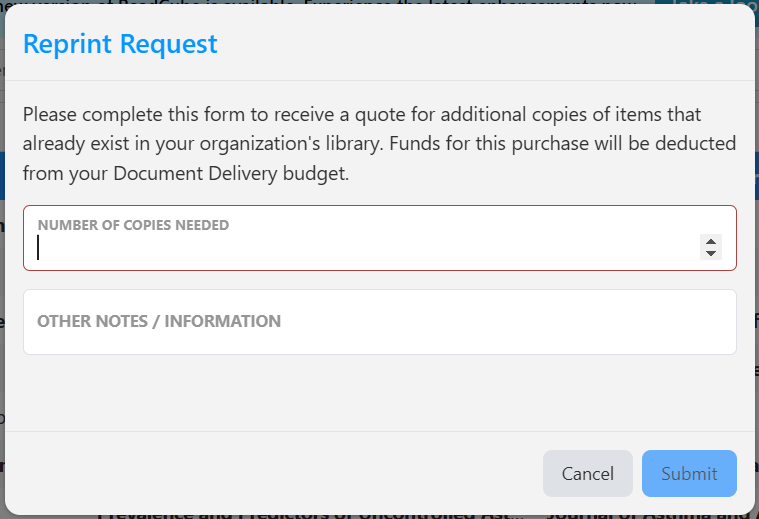Click the empty dialog area below notes field

click(379, 392)
